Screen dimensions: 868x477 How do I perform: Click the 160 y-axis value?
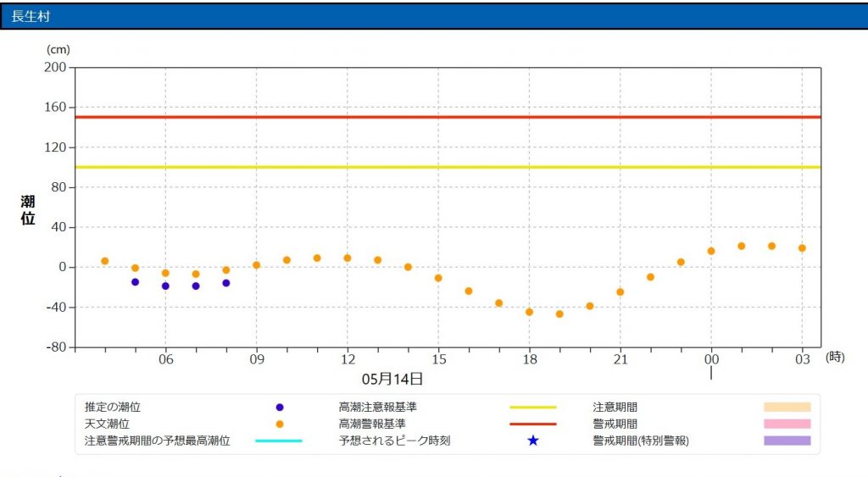pos(55,107)
